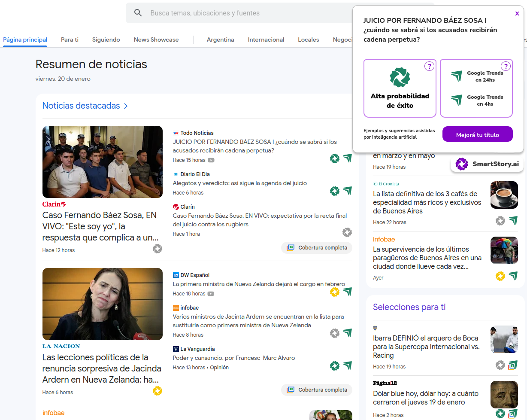The image size is (527, 420).
Task: Go to News Showcase tab
Action: coord(156,40)
